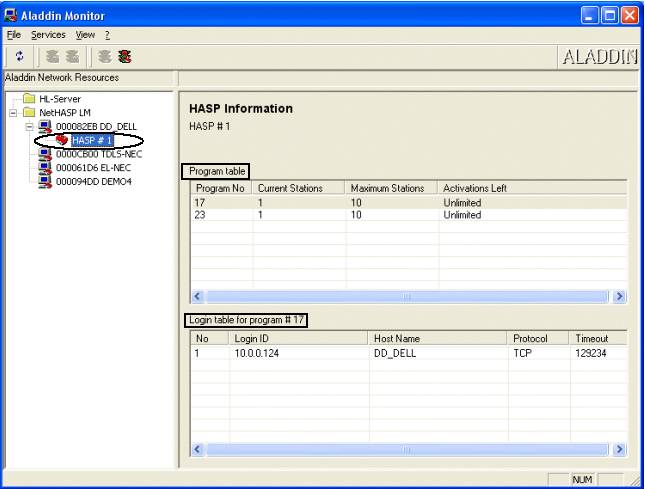Screen dimensions: 645x489
Task: Click host name DD_DELL in login table
Action: pyautogui.click(x=395, y=353)
